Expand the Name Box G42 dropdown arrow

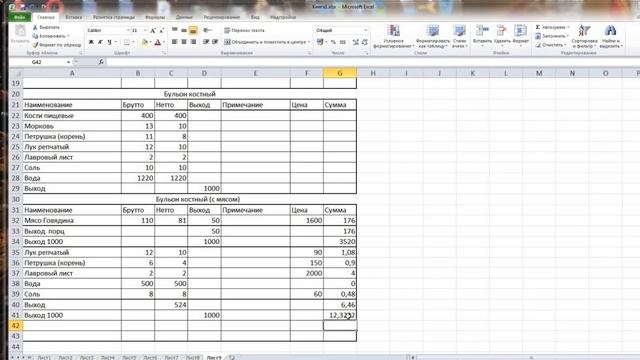coord(69,62)
